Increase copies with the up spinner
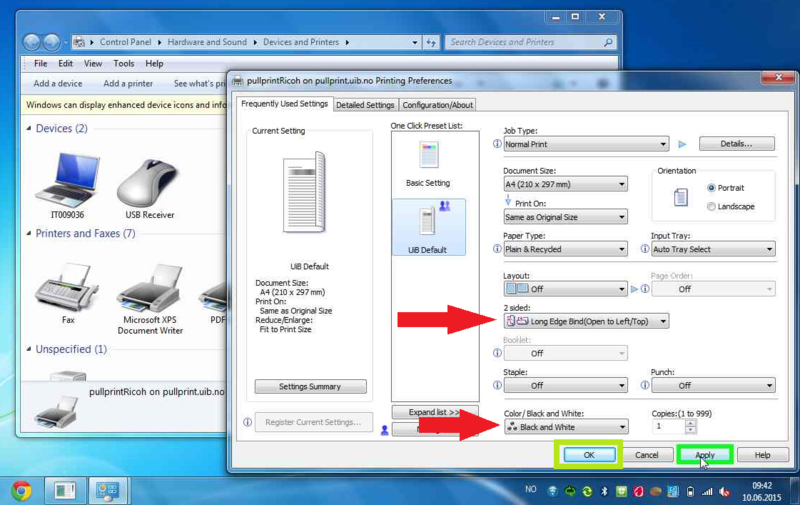Image resolution: width=800 pixels, height=505 pixels. click(x=690, y=423)
